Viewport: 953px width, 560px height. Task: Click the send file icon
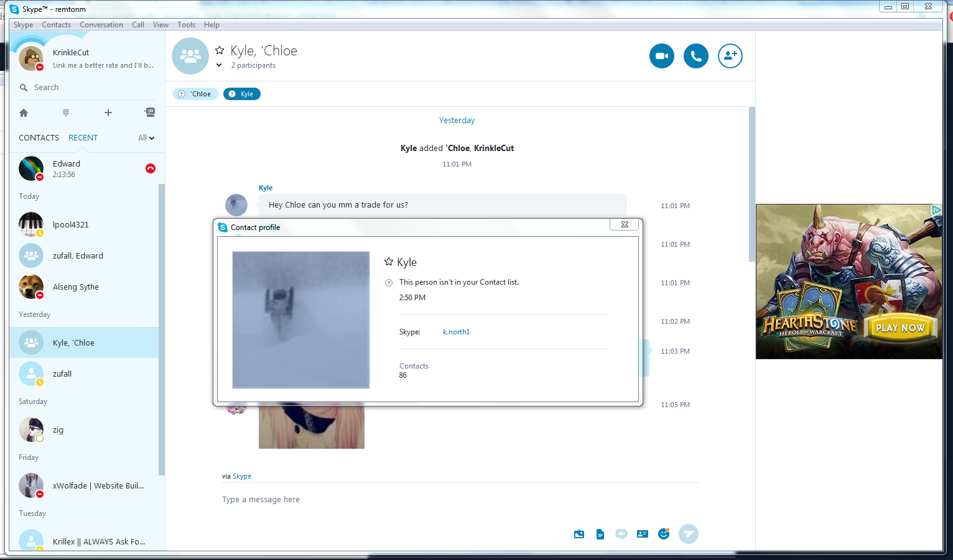coord(600,534)
